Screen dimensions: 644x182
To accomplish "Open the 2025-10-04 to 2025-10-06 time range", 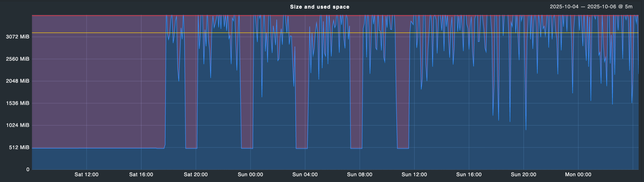I will tap(591, 7).
